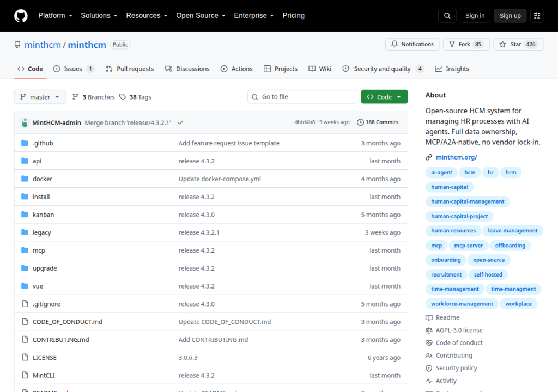Screen dimensions: 558x392
Task: Click the .github folder icon
Action: coord(25,143)
